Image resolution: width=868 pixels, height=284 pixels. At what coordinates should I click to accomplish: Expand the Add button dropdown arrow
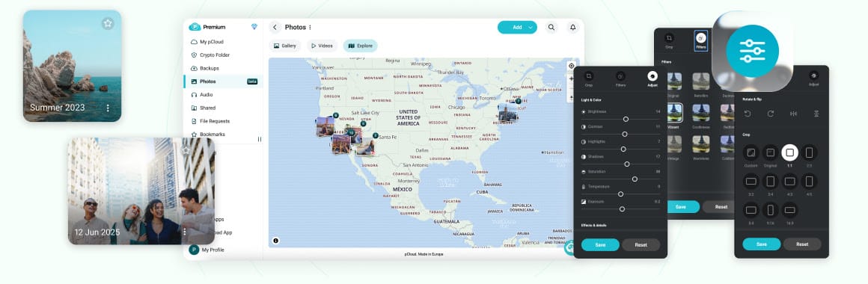(531, 27)
